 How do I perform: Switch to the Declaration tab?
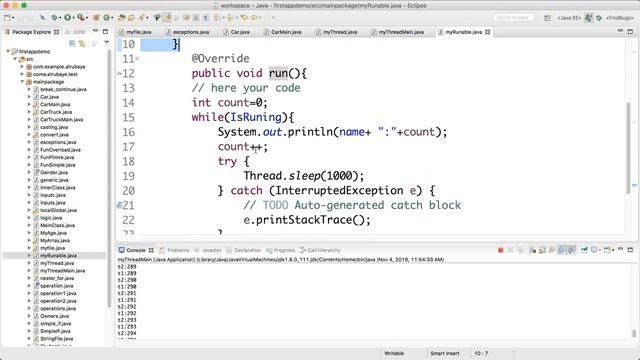pos(244,250)
